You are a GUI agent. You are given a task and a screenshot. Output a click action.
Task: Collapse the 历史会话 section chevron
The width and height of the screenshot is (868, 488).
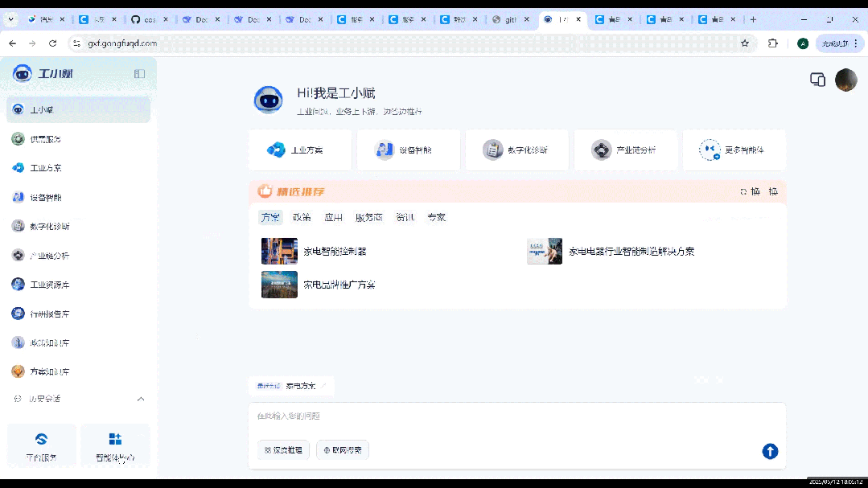(141, 399)
